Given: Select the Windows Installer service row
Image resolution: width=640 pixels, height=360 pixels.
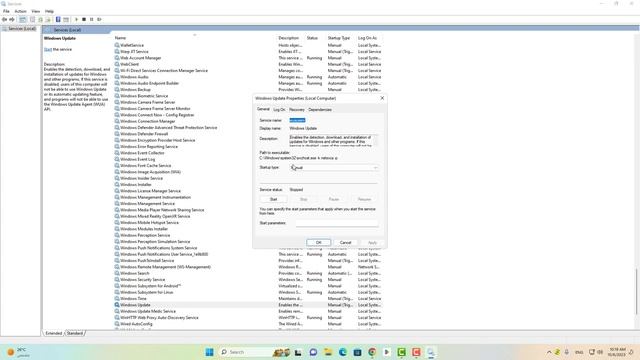Looking at the screenshot, I should pos(183,184).
